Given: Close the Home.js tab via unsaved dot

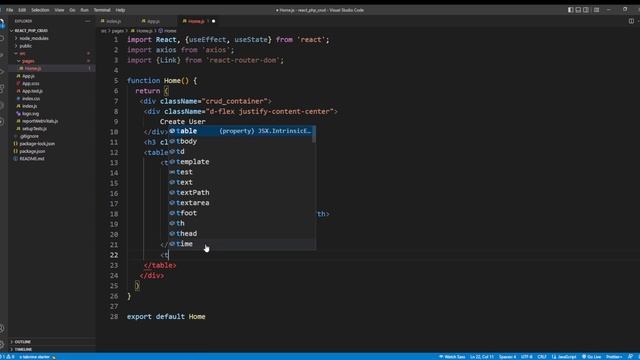Looking at the screenshot, I should tap(213, 21).
